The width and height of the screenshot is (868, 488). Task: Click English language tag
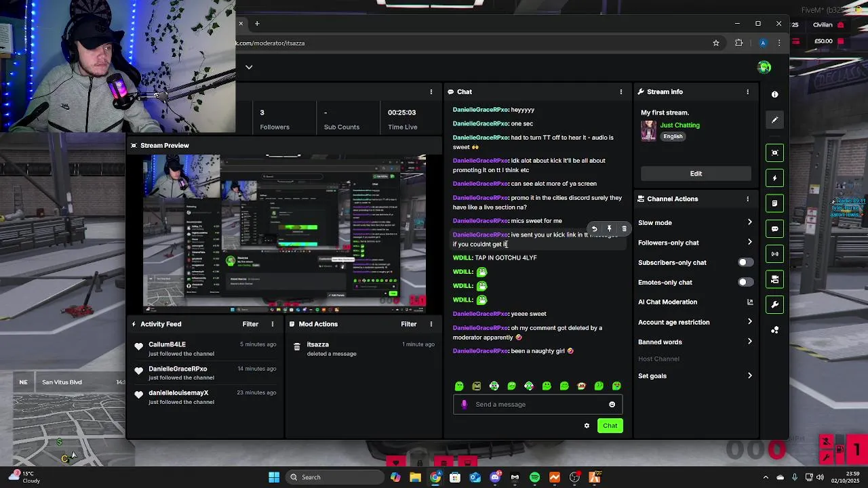click(673, 136)
